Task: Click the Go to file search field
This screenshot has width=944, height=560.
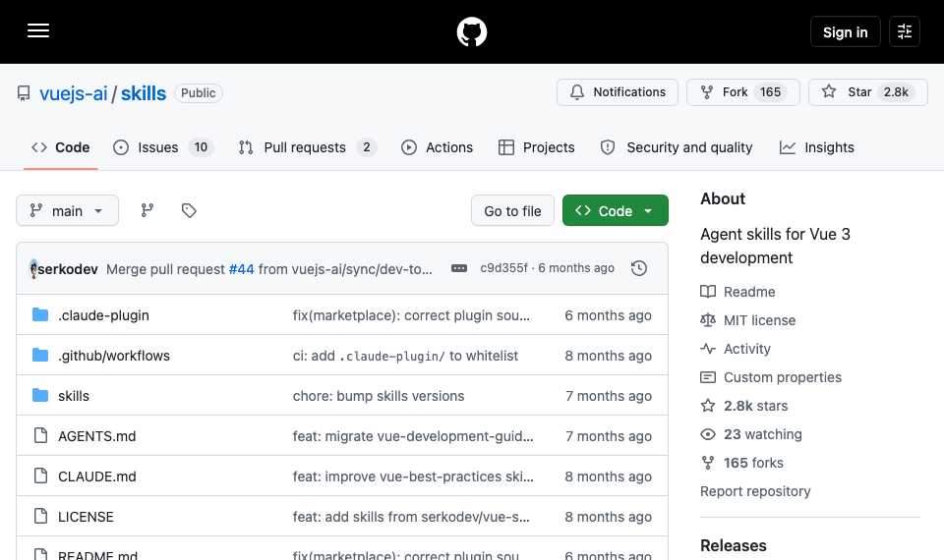Action: tap(512, 210)
